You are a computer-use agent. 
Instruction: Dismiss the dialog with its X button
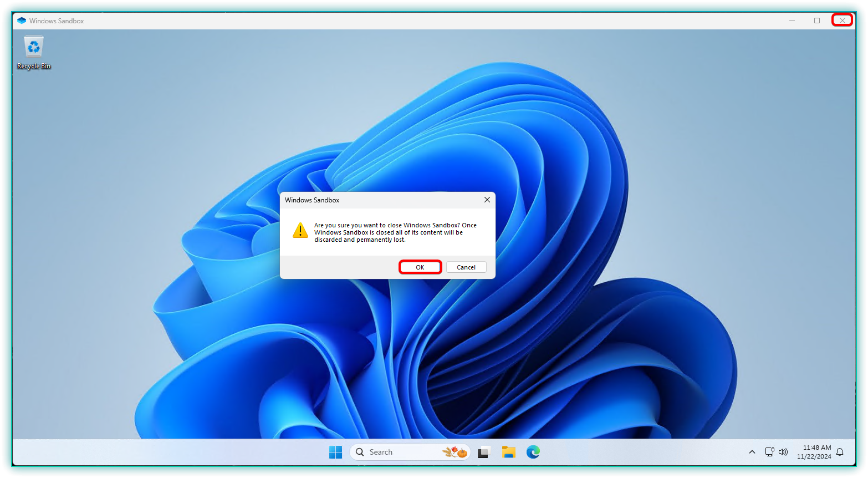point(487,200)
